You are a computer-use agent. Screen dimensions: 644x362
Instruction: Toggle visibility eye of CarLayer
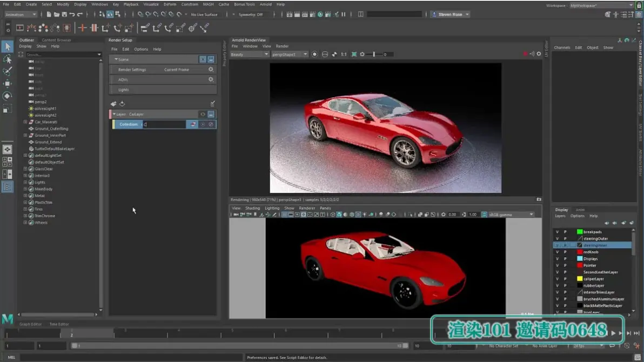(x=203, y=115)
